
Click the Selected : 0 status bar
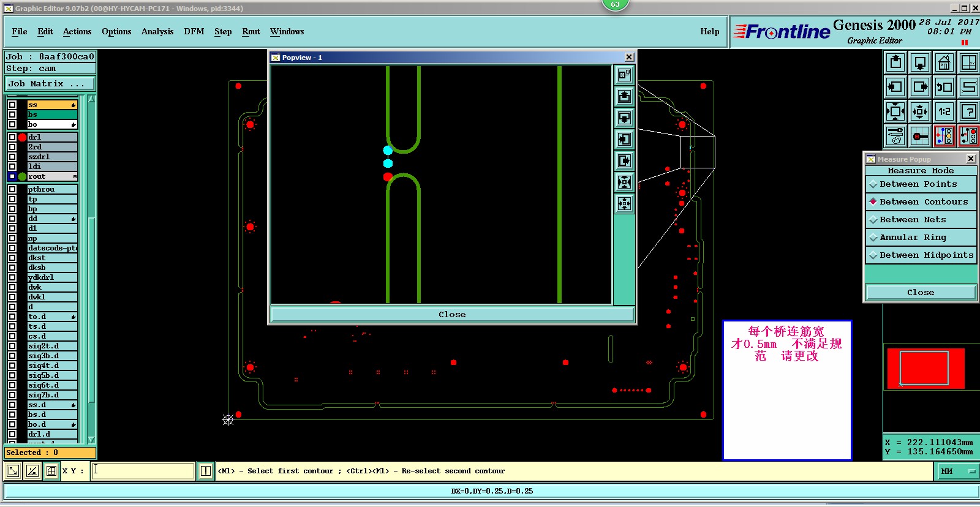coord(50,453)
